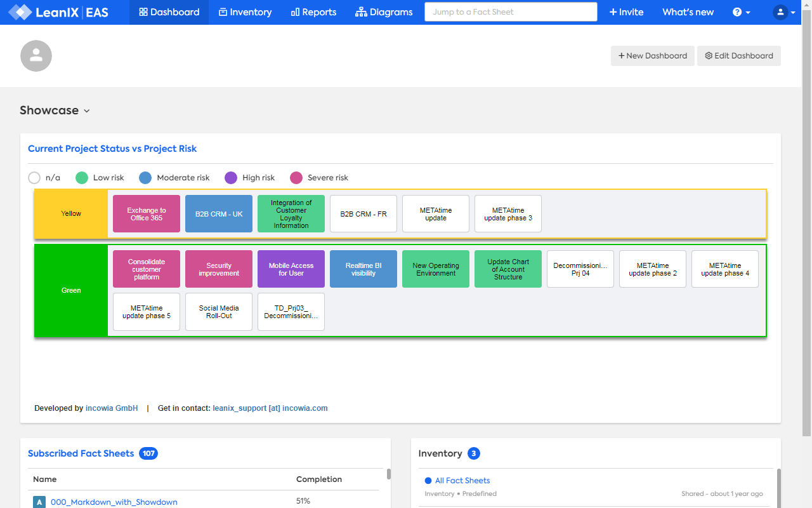Image resolution: width=812 pixels, height=508 pixels.
Task: Toggle the n/a legend circle
Action: pyautogui.click(x=34, y=178)
